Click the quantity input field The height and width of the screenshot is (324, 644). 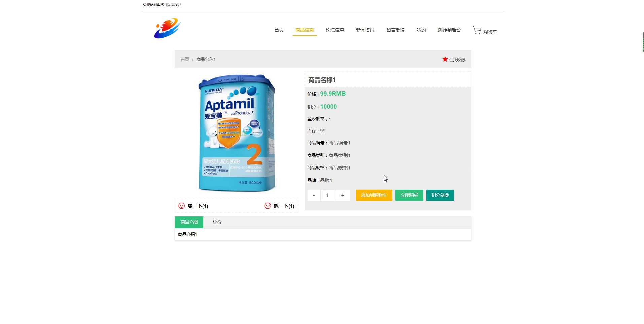(327, 195)
